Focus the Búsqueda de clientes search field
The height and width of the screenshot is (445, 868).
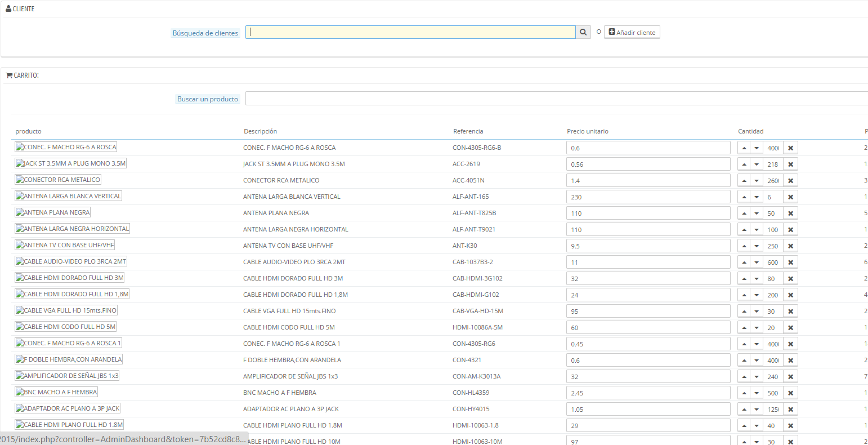click(x=410, y=32)
